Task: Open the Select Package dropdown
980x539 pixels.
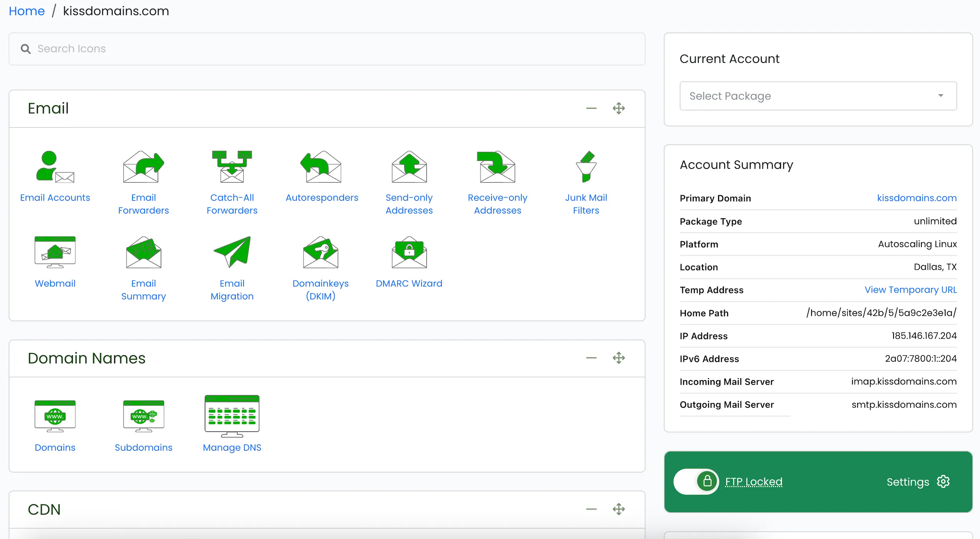Action: (x=818, y=96)
